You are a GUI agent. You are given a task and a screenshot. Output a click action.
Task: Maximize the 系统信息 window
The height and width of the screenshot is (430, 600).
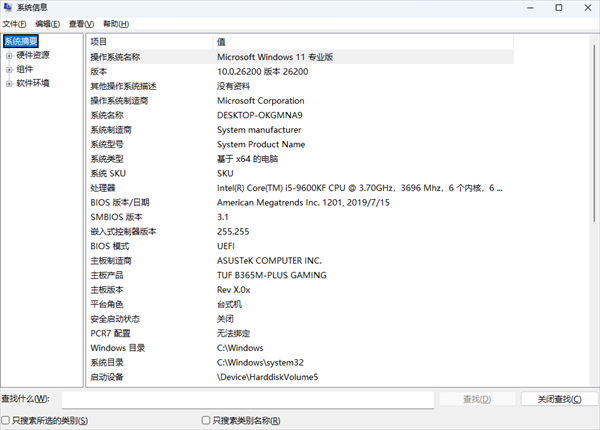coord(559,8)
